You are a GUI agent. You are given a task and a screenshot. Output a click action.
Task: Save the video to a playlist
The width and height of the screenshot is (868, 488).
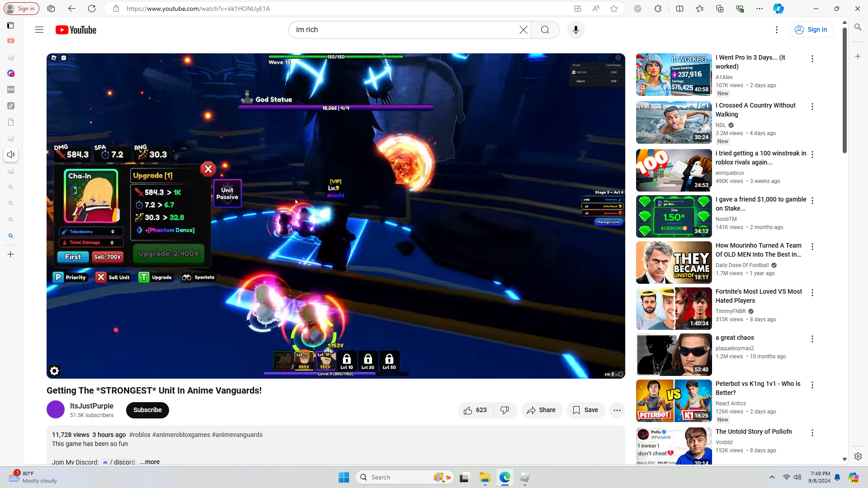585,410
